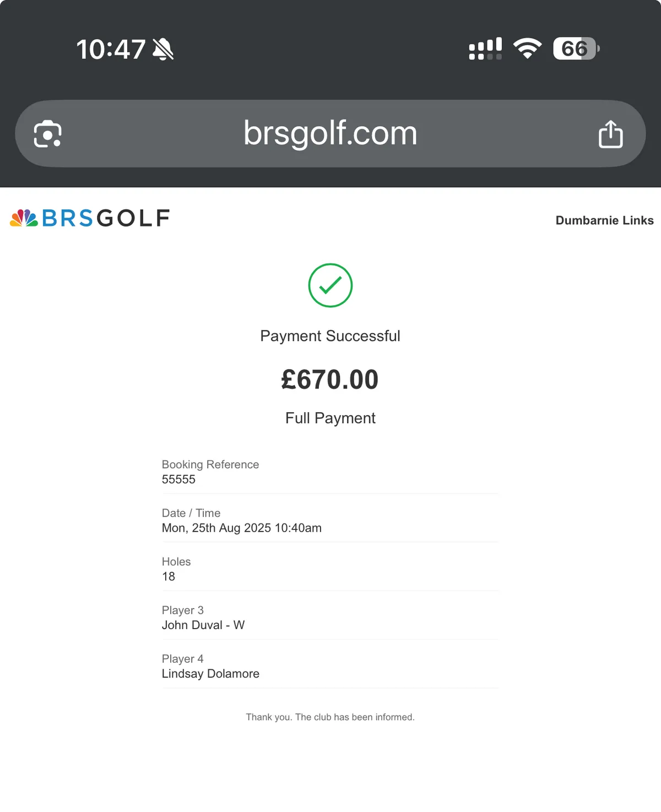Image resolution: width=661 pixels, height=812 pixels.
Task: Click the Full Payment label
Action: [x=330, y=418]
